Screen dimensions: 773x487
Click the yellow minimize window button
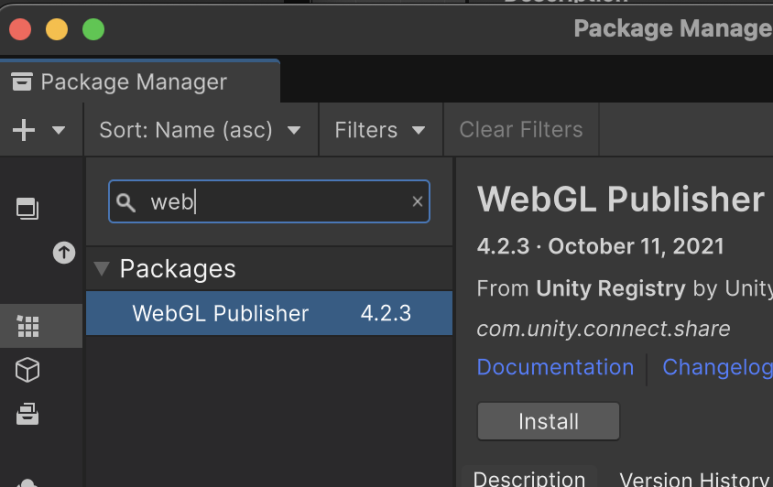(x=57, y=30)
